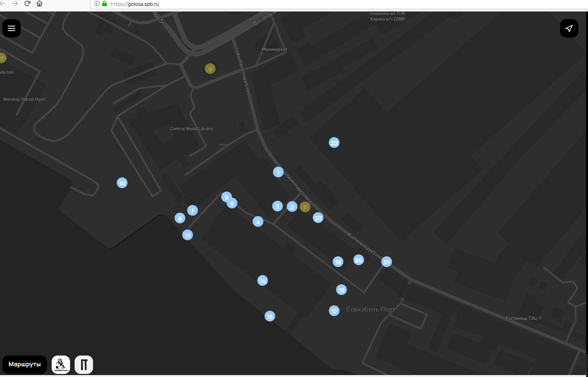The width and height of the screenshot is (588, 377).
Task: Go to browser home page
Action: [x=39, y=4]
